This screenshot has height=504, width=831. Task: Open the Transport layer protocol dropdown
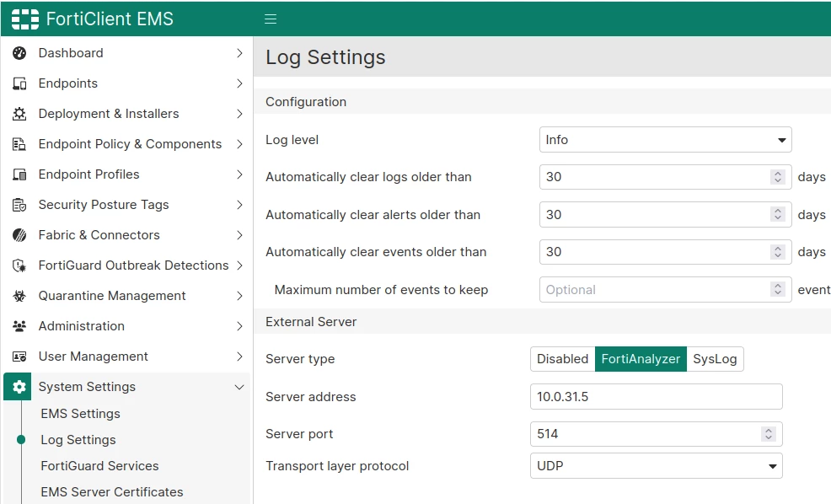[x=656, y=466]
